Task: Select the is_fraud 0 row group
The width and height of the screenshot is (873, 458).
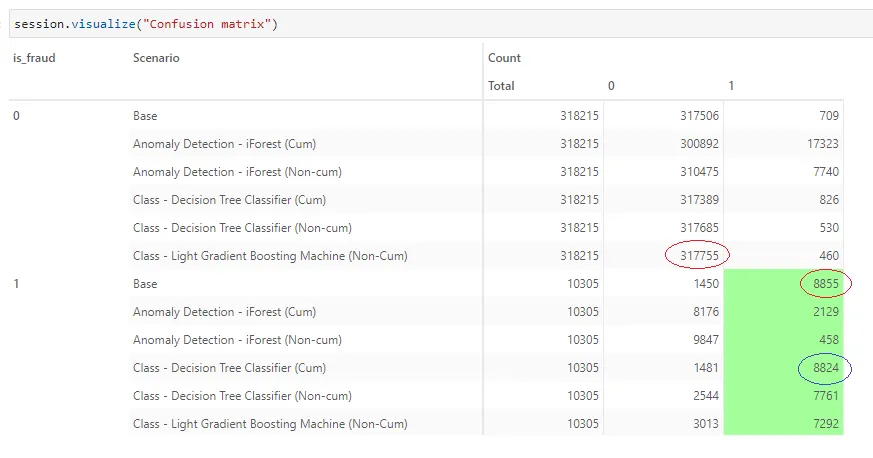Action: point(16,116)
